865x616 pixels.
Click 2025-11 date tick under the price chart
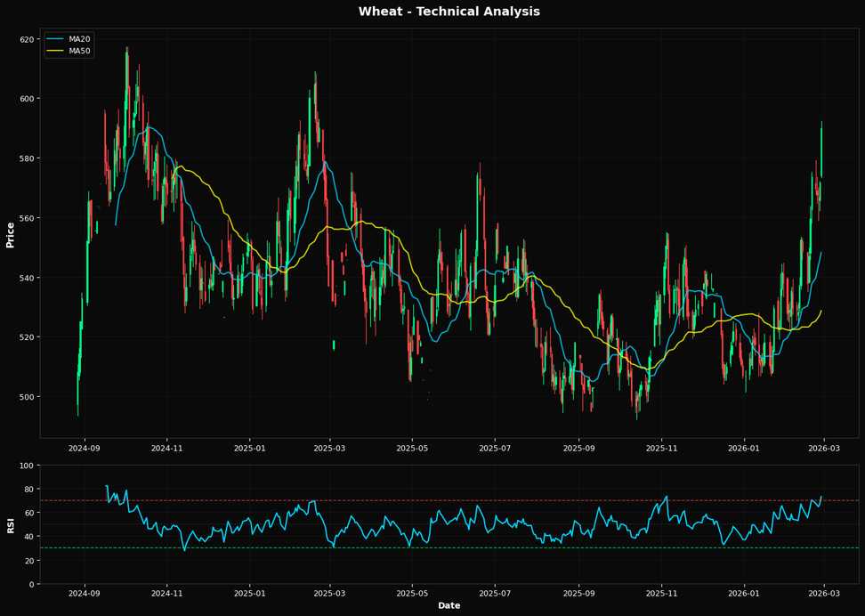(661, 448)
